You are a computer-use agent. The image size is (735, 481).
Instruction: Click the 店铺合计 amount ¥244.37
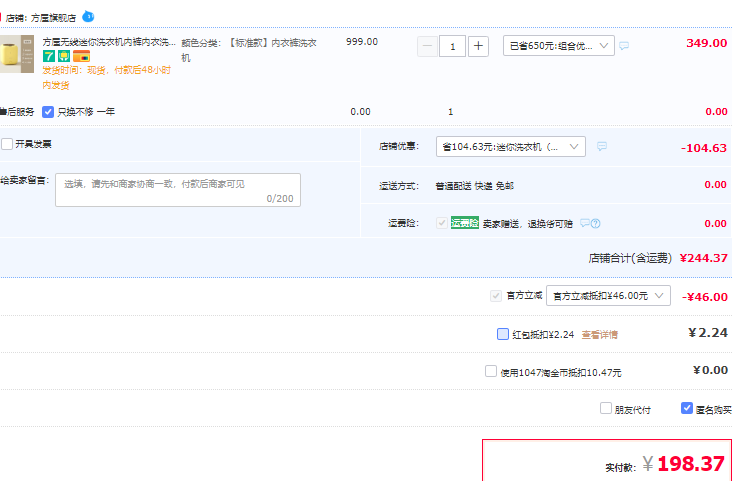point(704,258)
